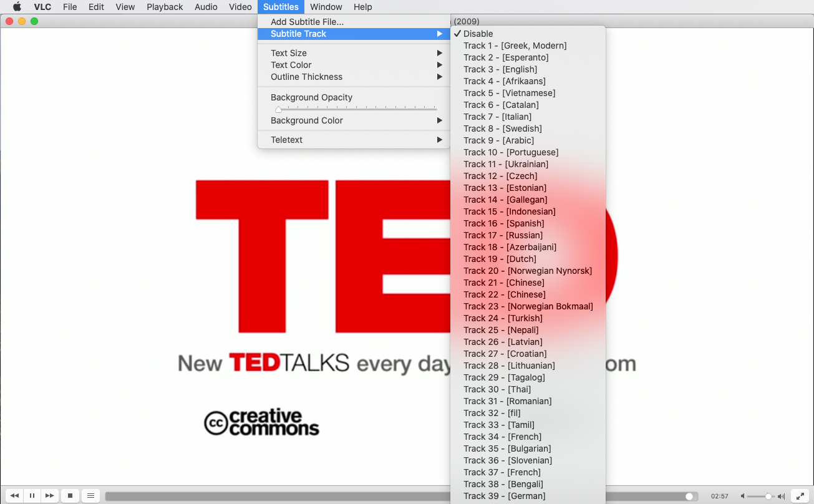This screenshot has width=814, height=504.
Task: Adjust the Background Opacity slider
Action: [357, 109]
